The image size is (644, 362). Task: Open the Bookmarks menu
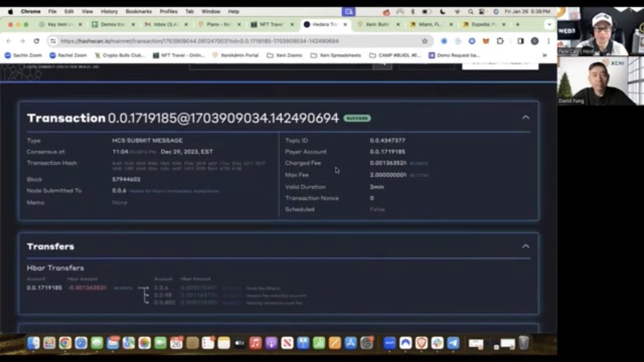tap(138, 11)
